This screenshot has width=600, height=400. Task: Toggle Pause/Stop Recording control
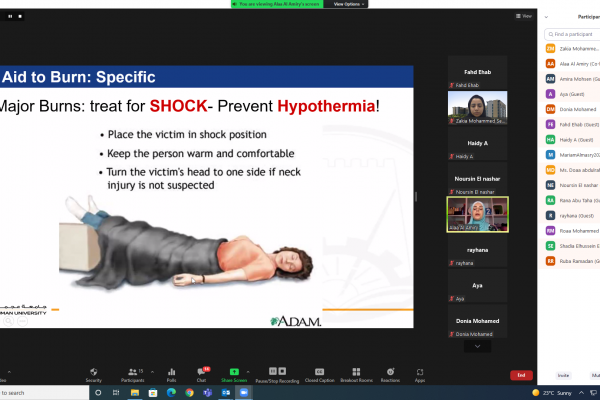pyautogui.click(x=276, y=373)
